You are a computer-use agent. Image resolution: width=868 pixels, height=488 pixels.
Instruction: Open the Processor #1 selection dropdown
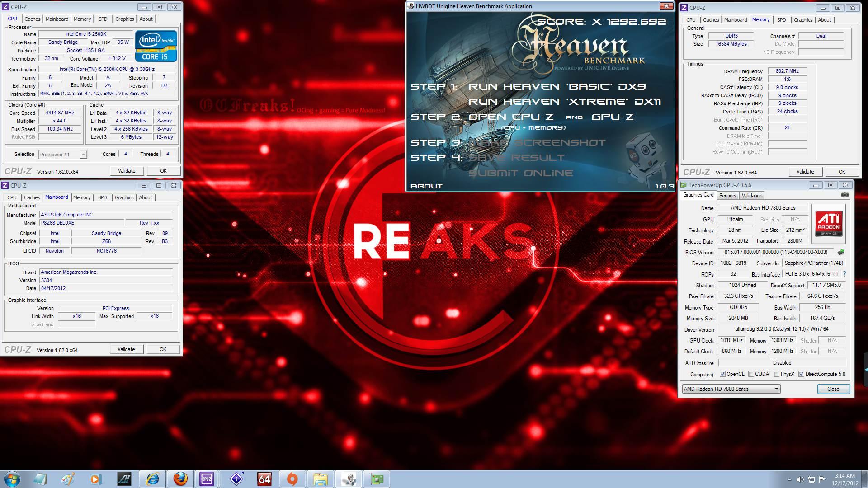[x=62, y=155]
